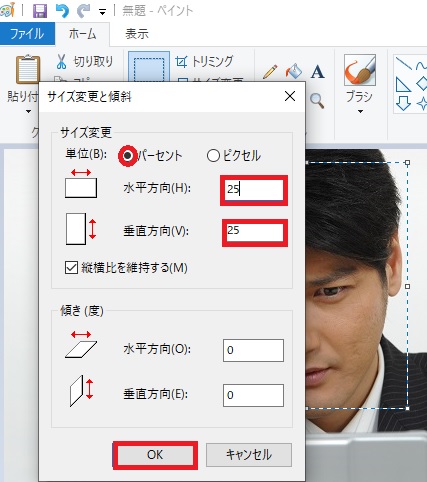This screenshot has width=427, height=482.
Task: Click the Redo arrow icon
Action: [83, 11]
